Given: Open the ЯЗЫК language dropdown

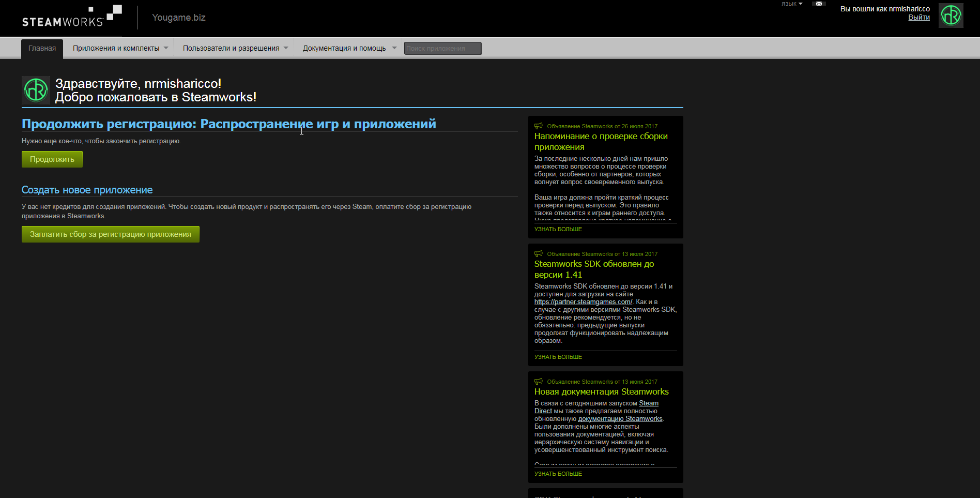Looking at the screenshot, I should 792,4.
